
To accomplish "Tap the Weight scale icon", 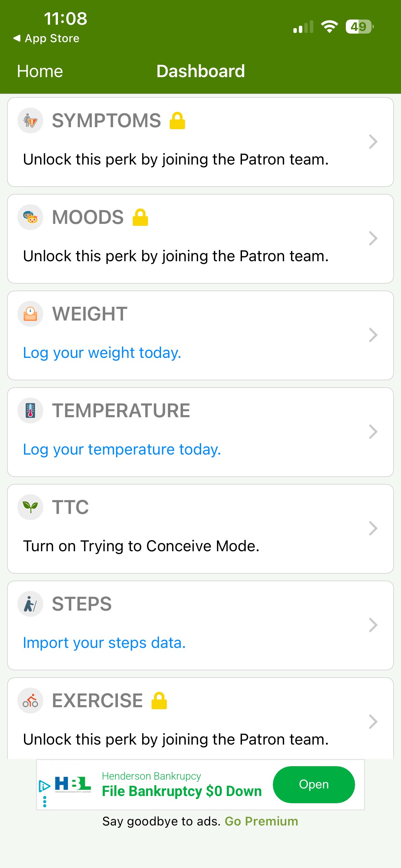I will pos(30,314).
